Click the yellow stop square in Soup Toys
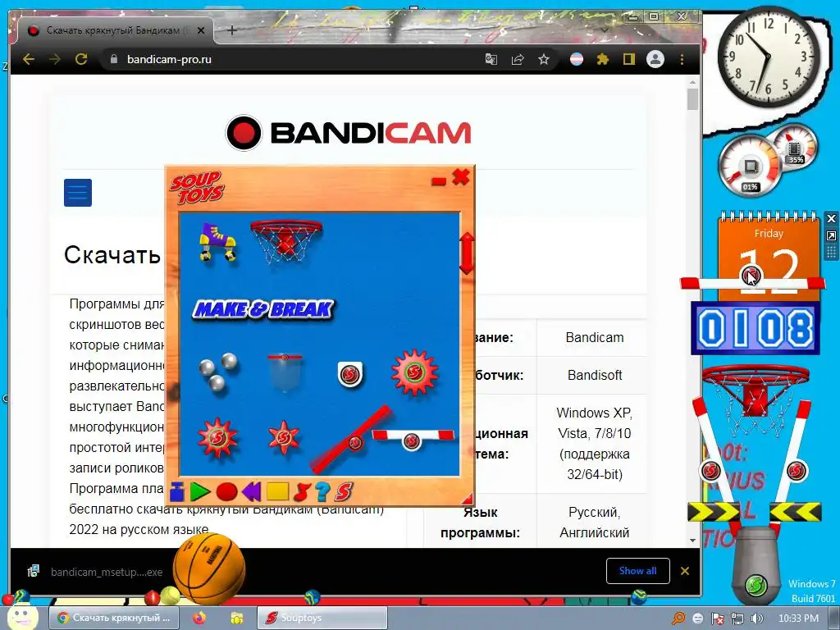This screenshot has width=840, height=630. click(277, 492)
